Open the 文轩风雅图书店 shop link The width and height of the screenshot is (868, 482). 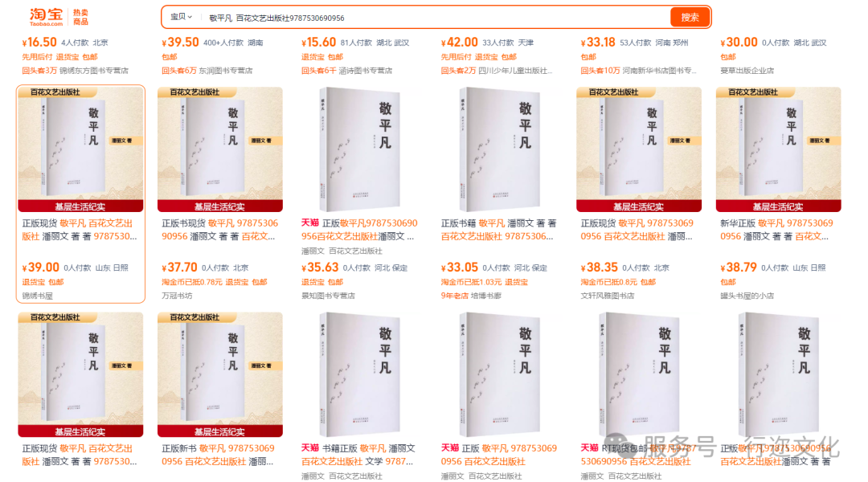(x=608, y=296)
